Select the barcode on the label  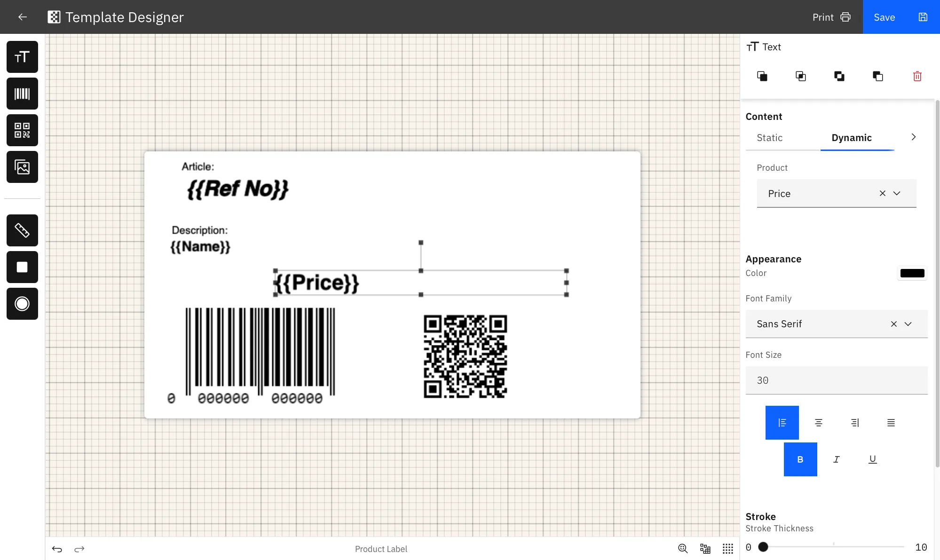[252, 356]
